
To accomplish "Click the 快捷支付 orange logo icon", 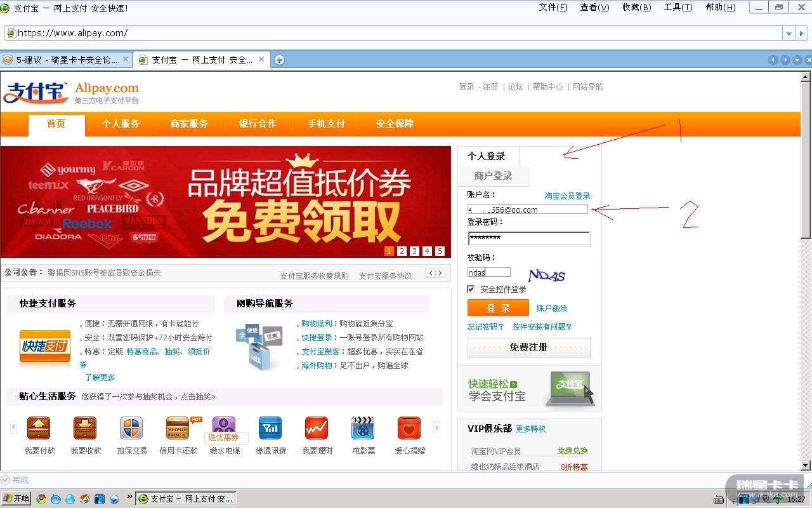I will click(x=45, y=348).
